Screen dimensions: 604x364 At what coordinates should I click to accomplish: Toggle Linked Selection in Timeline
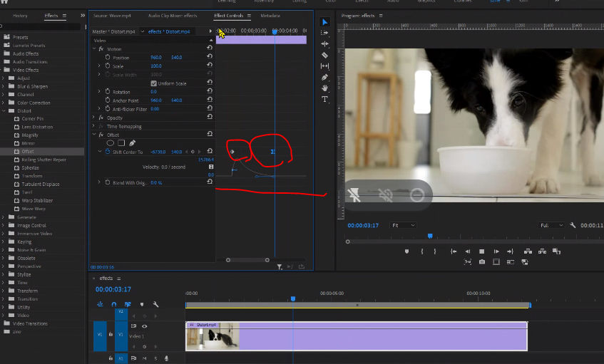click(x=128, y=304)
